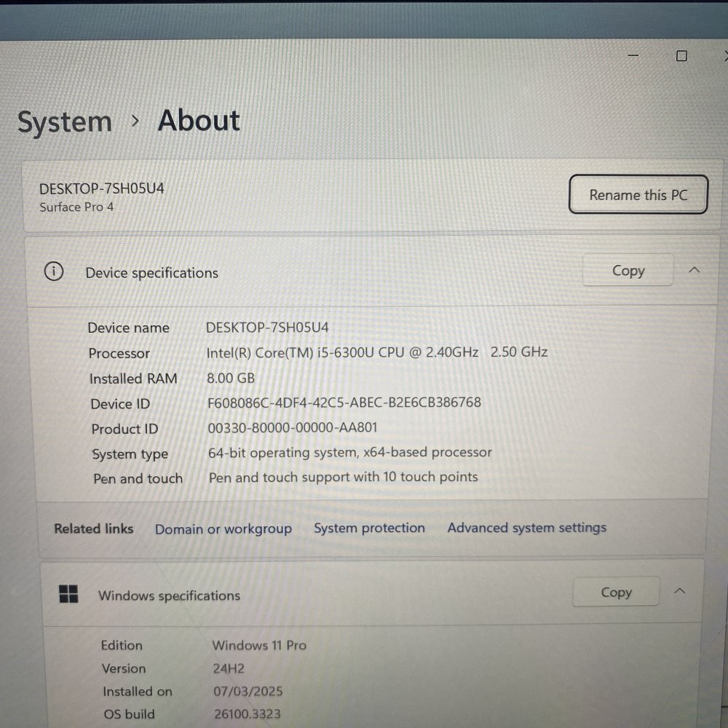Click the Edition label
This screenshot has width=728, height=728.
click(x=122, y=645)
